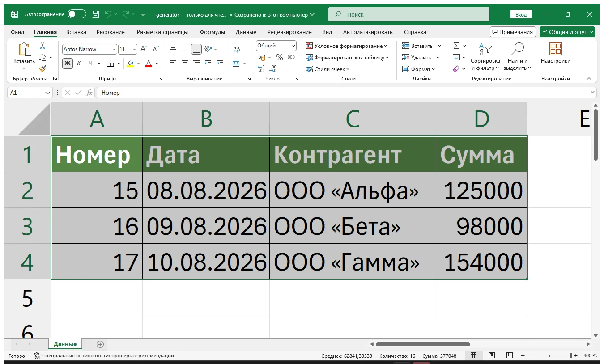Image resolution: width=604 pixels, height=364 pixels.
Task: Click the Copy icon in Буфер обмена
Action: [x=43, y=57]
